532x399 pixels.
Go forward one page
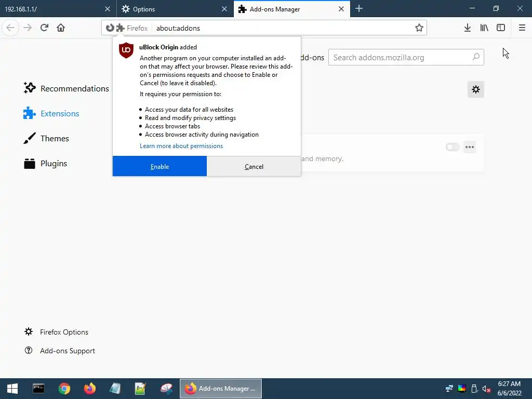28,28
